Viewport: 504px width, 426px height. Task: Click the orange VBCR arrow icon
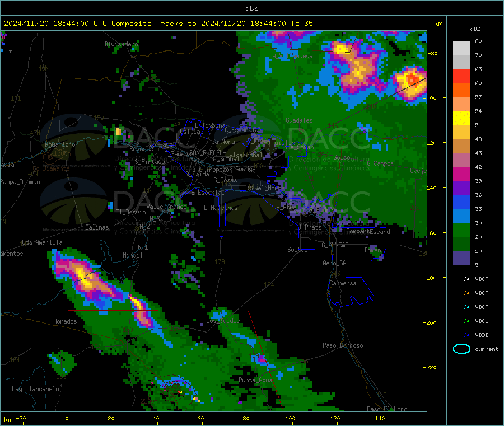pos(461,293)
